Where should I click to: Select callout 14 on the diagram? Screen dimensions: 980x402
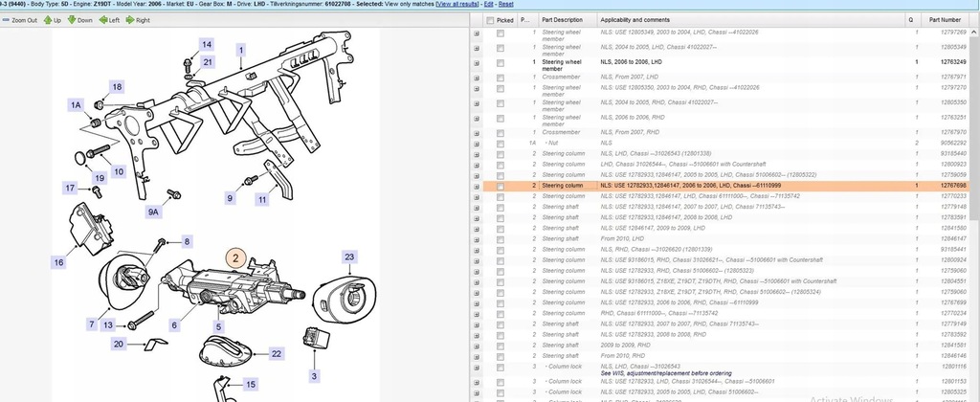pyautogui.click(x=207, y=44)
